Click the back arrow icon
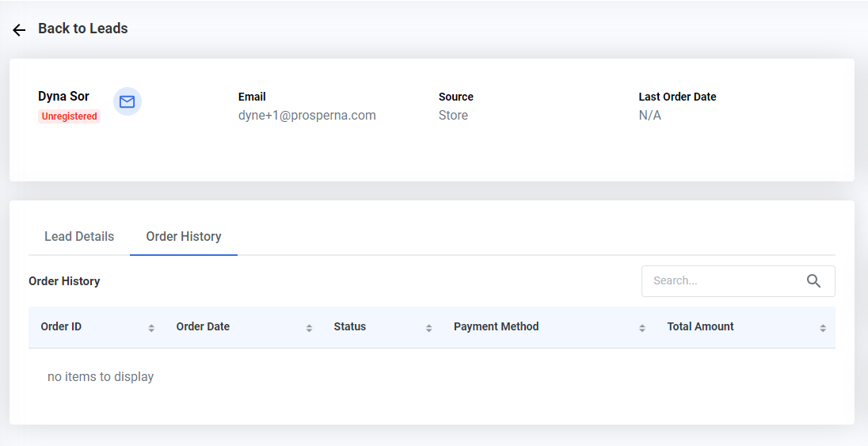868x446 pixels. [19, 30]
